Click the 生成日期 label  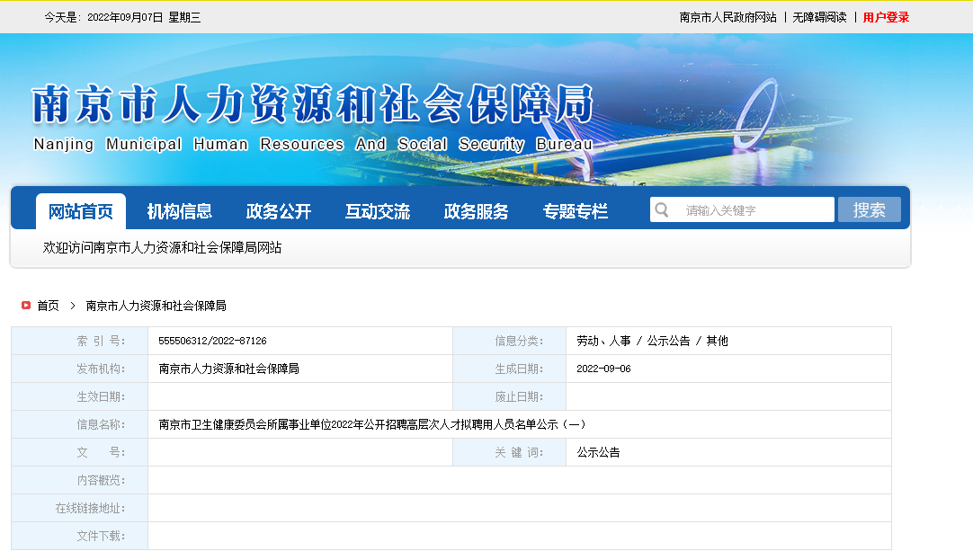point(519,369)
